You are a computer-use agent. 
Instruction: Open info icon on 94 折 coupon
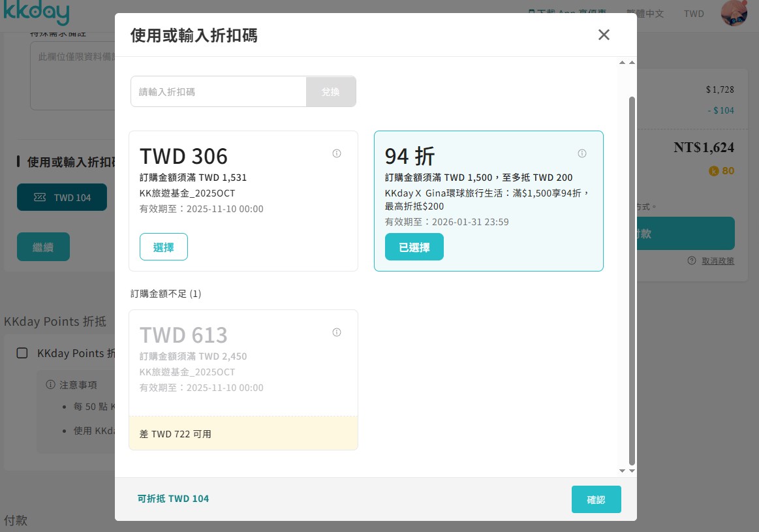[582, 153]
